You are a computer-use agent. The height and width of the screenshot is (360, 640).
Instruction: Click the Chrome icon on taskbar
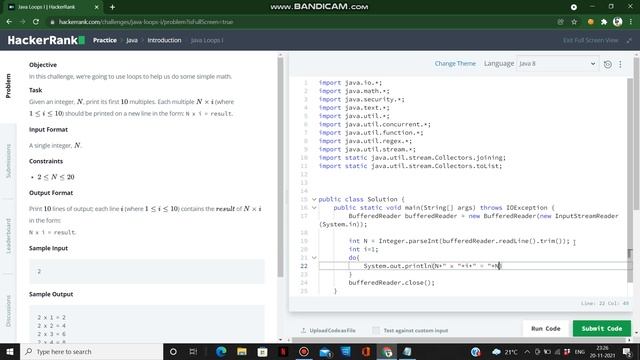pos(387,351)
